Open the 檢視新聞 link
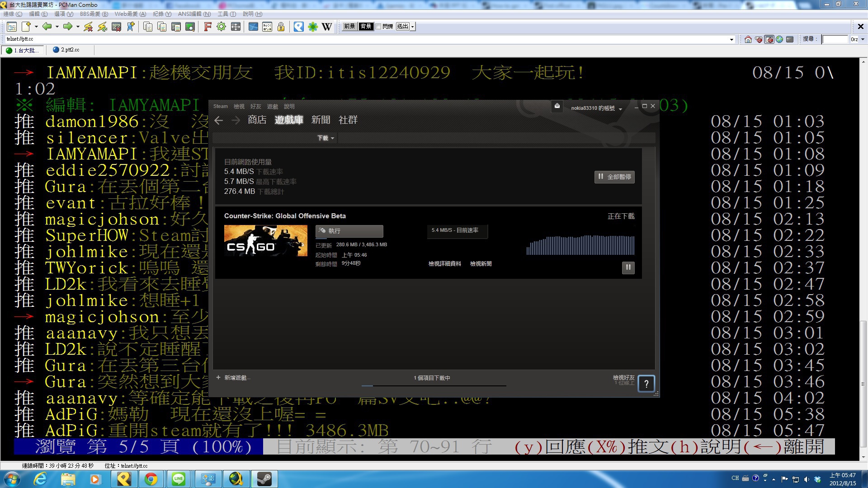This screenshot has width=868, height=488. click(x=481, y=264)
